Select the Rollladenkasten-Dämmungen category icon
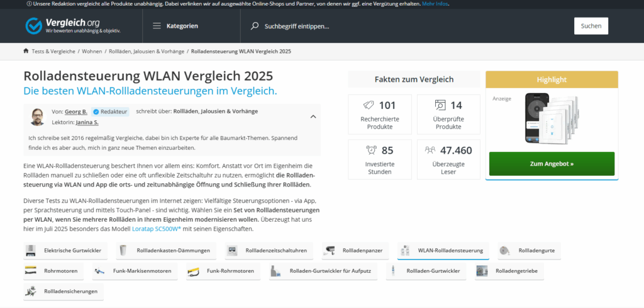The width and height of the screenshot is (644, 308). click(x=124, y=251)
